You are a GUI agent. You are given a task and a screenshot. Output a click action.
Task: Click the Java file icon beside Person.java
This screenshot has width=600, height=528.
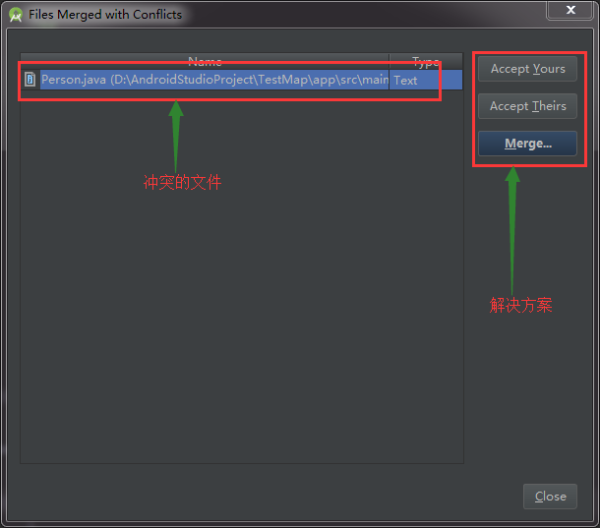pos(30,80)
